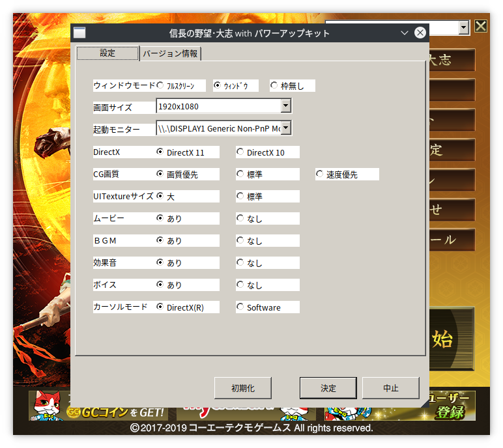Click launcher's 大志 menu button
The width and height of the screenshot is (503, 448).
point(452,60)
